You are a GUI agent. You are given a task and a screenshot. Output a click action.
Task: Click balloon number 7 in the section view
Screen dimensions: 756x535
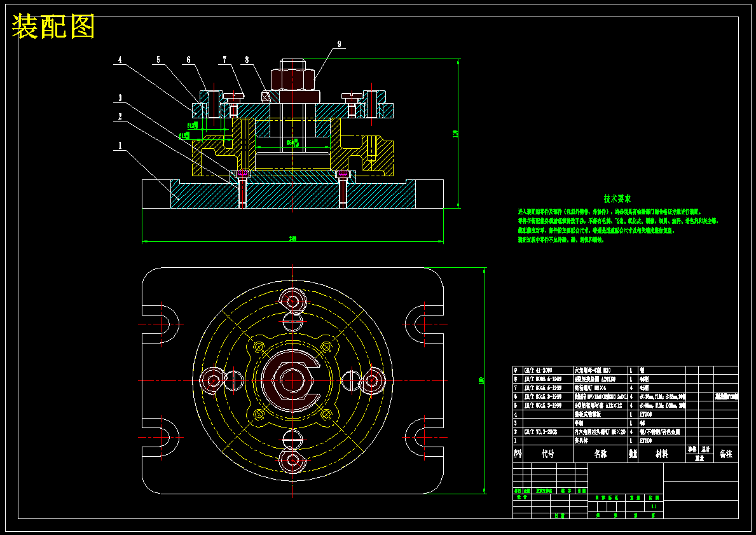(x=224, y=60)
